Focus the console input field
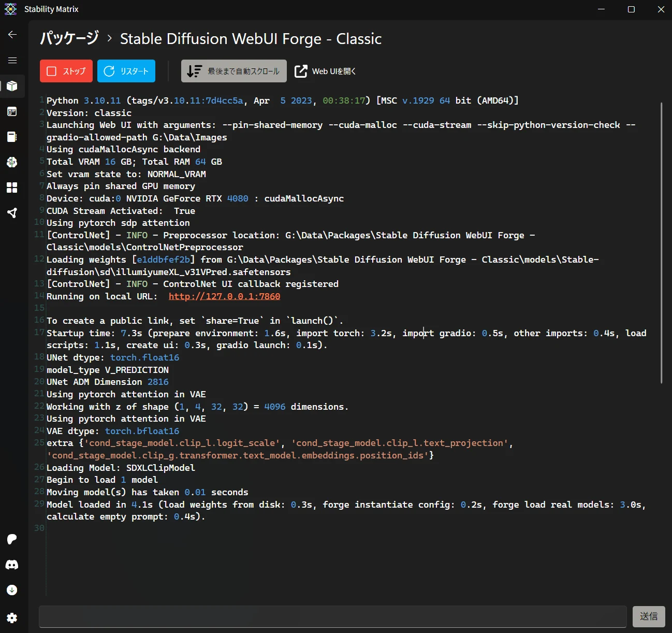 [333, 616]
